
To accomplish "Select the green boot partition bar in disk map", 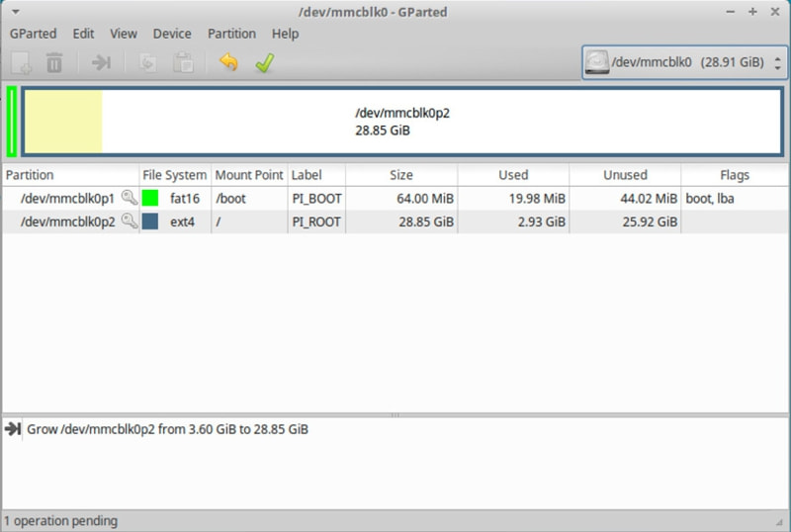I will [12, 122].
